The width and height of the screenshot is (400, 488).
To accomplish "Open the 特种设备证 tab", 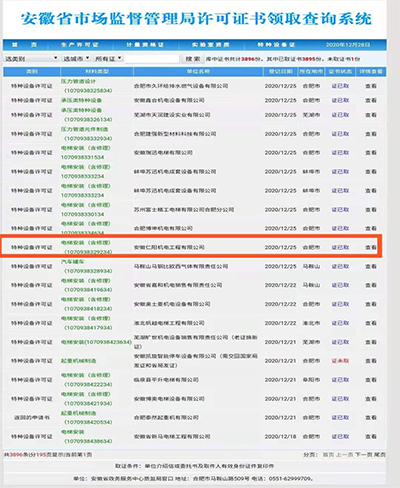I will click(276, 45).
